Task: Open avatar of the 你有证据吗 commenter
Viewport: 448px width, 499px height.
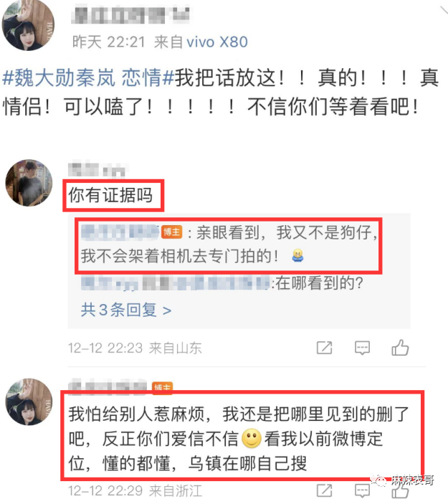Action: 29,183
